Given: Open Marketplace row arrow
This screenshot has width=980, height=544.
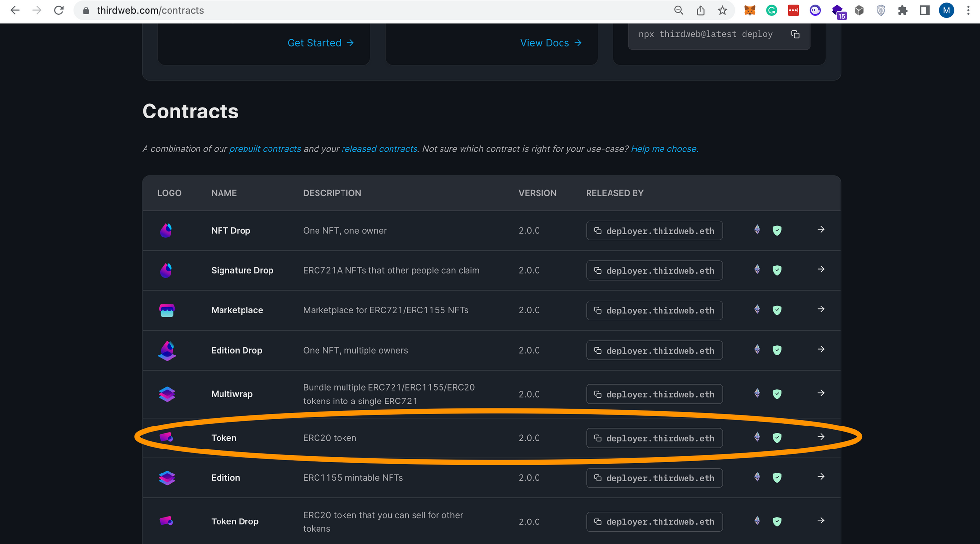Looking at the screenshot, I should [x=821, y=309].
